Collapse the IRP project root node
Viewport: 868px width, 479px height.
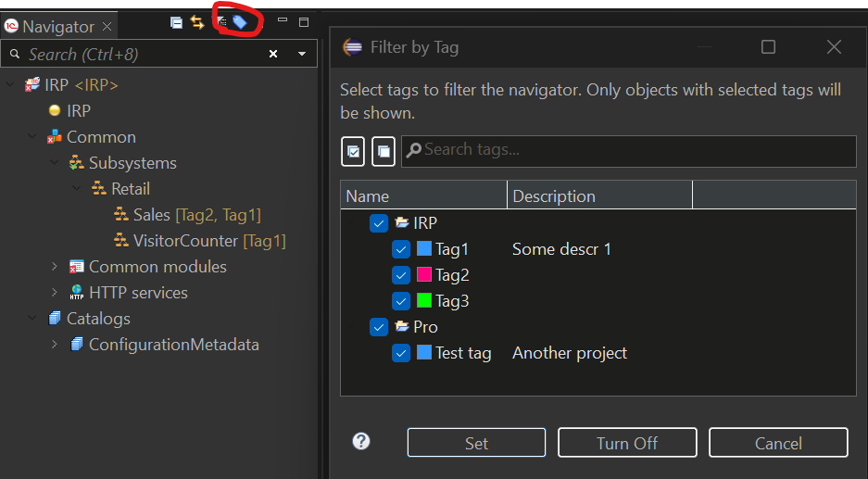tap(10, 84)
